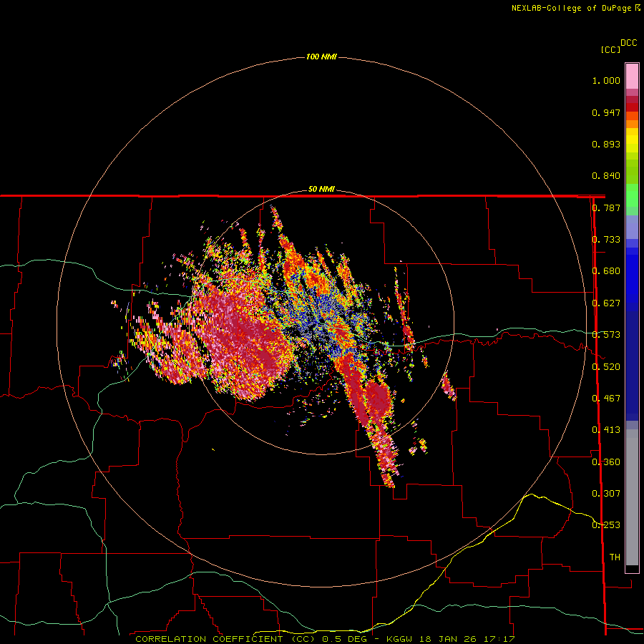Click the 100 NMI range ring label
644x644 pixels.
(x=321, y=57)
